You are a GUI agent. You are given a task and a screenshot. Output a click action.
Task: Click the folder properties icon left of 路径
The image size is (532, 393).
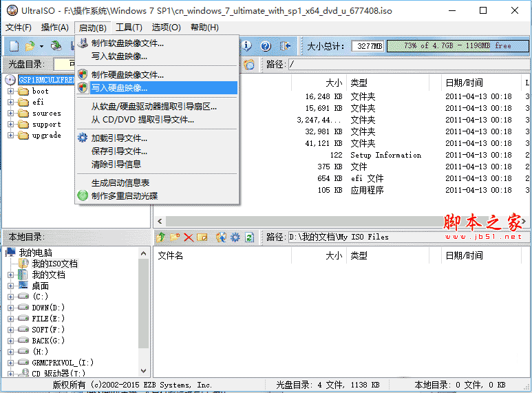coord(249,65)
